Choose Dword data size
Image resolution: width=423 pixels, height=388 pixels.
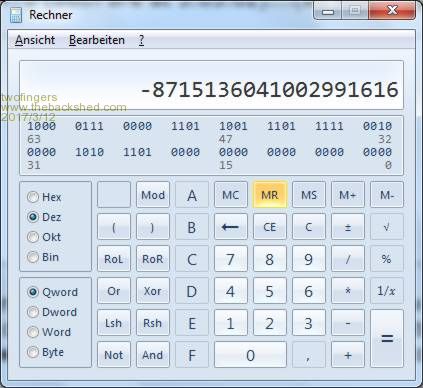(52, 312)
